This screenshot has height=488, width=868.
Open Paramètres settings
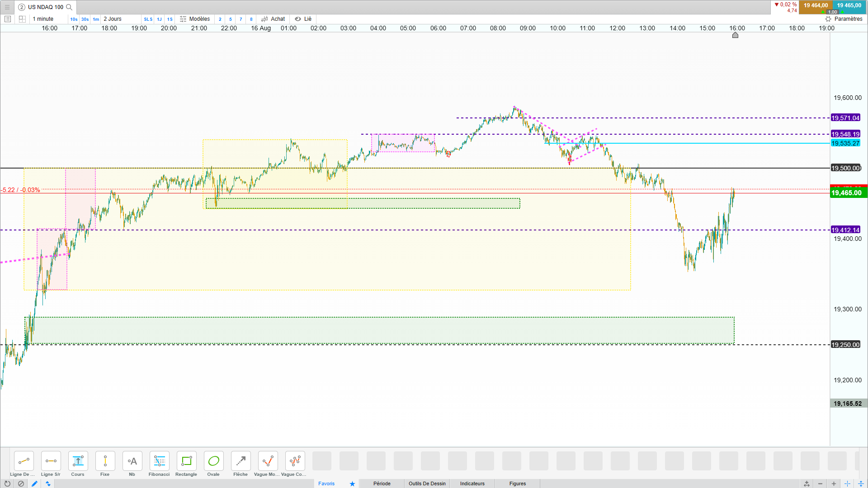844,19
